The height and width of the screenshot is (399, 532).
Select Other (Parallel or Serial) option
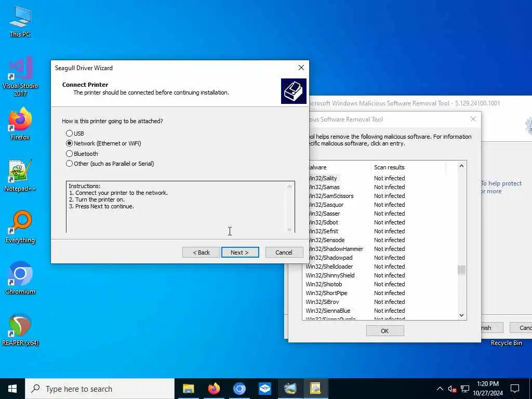(x=110, y=164)
